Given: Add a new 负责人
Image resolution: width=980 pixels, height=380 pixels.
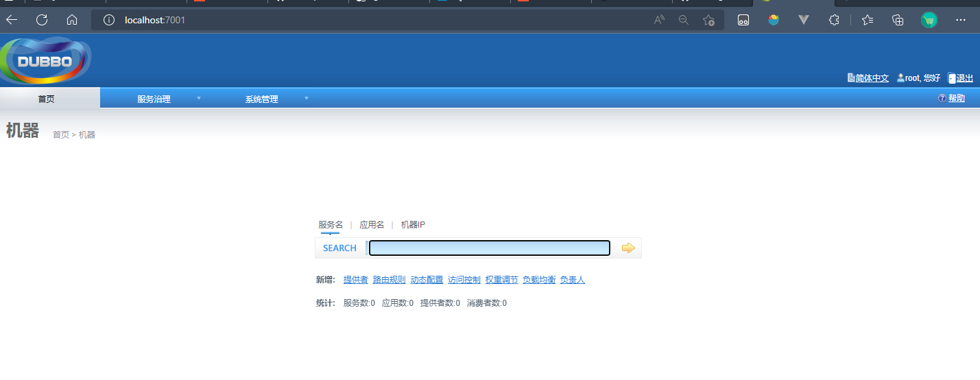Looking at the screenshot, I should pos(573,280).
